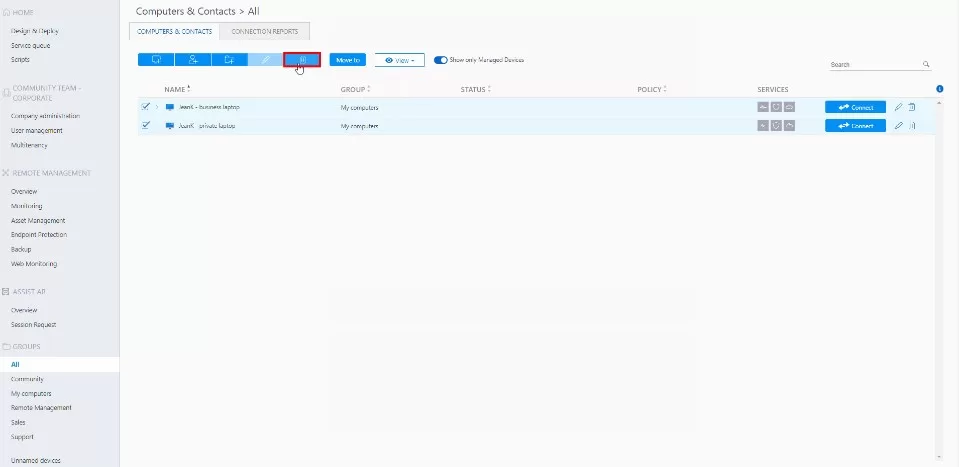Click monitoring service icon for business laptop
The image size is (959, 467).
(x=763, y=107)
